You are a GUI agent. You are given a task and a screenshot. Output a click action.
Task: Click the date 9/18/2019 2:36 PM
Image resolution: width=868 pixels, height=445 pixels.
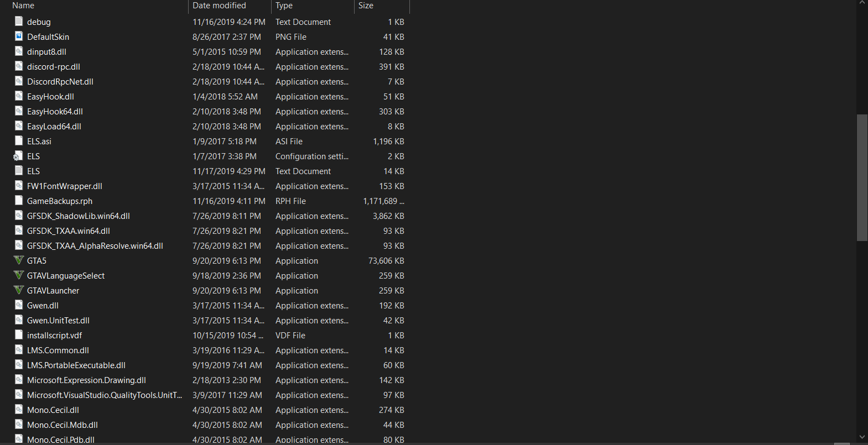(x=227, y=276)
